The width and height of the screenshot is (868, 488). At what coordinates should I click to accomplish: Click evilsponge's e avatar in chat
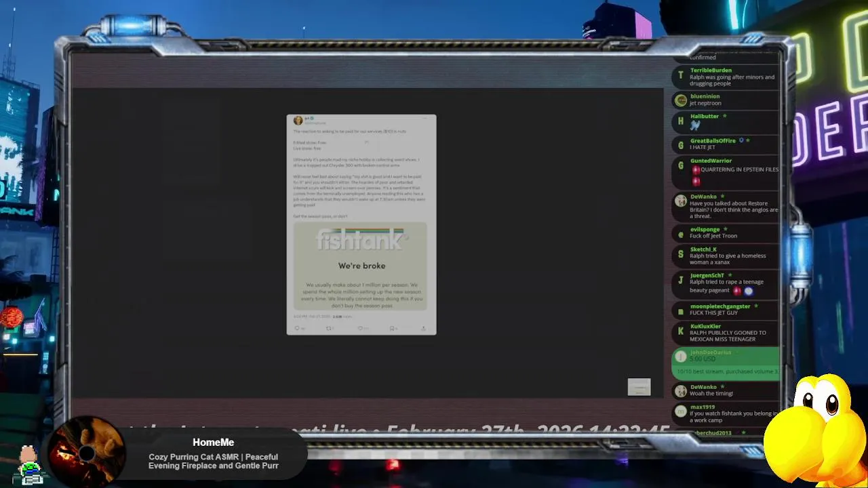681,234
